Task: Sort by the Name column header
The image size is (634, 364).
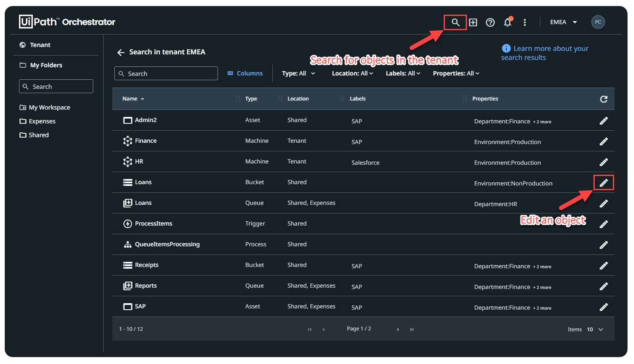Action: click(x=133, y=99)
